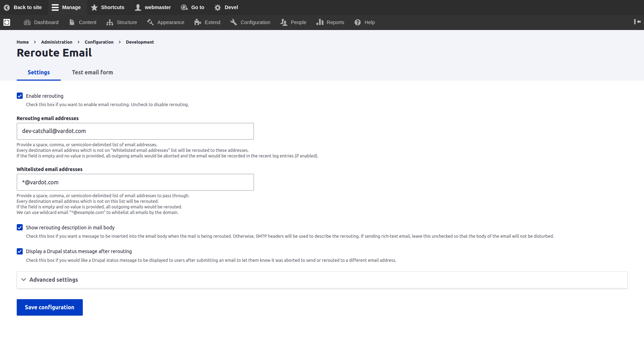Screen dimensions: 644x340
Task: Expand the Advanced settings section
Action: [54, 280]
